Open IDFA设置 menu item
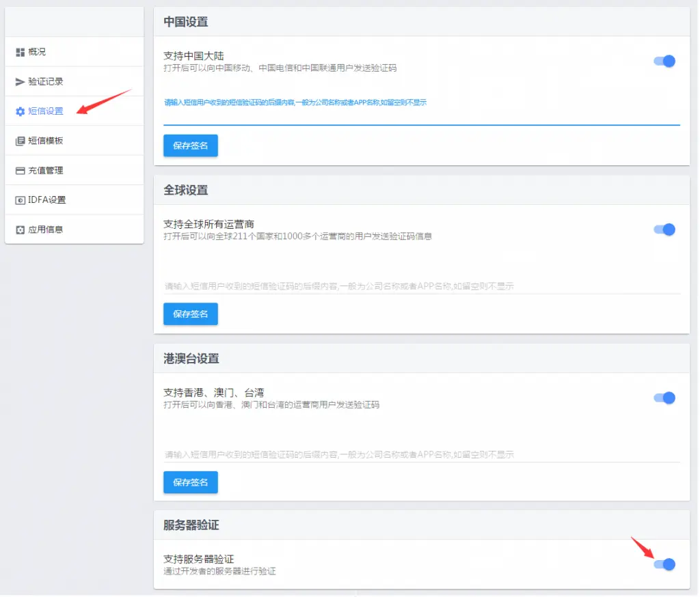 pos(74,199)
